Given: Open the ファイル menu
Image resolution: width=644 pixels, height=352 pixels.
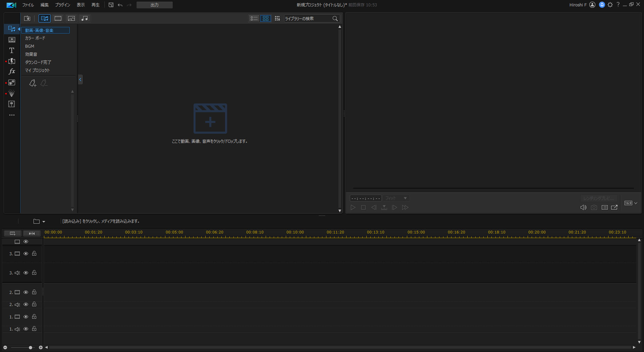Looking at the screenshot, I should (x=28, y=5).
